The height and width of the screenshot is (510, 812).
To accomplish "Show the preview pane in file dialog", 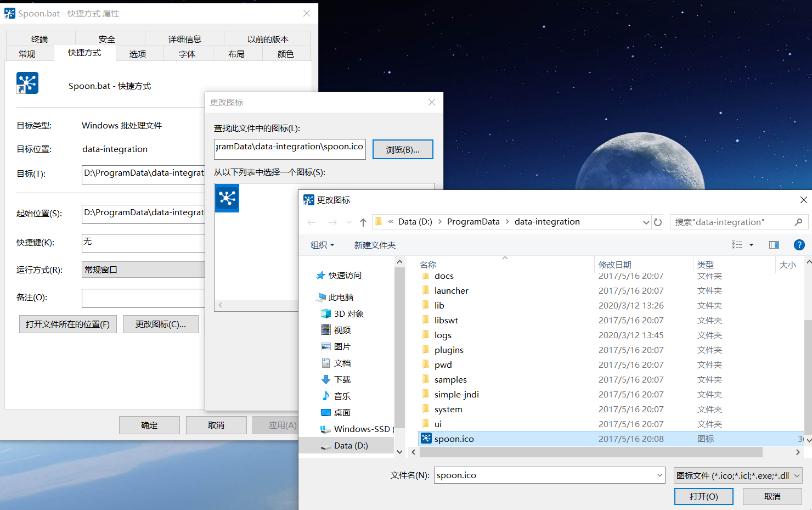I will point(774,245).
